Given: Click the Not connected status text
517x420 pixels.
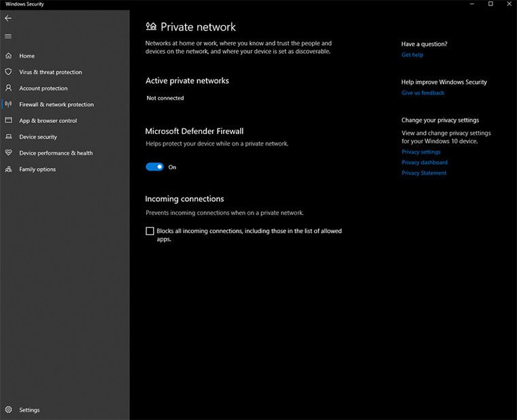Looking at the screenshot, I should tap(165, 98).
